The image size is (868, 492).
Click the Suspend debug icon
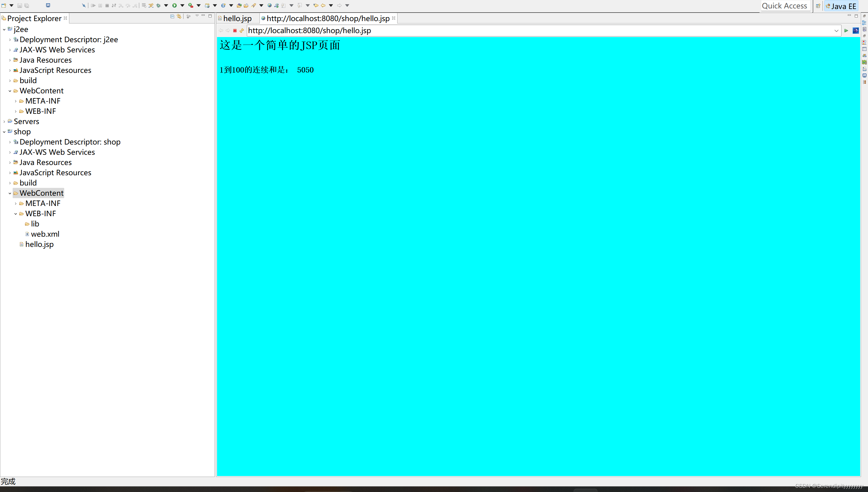(100, 5)
